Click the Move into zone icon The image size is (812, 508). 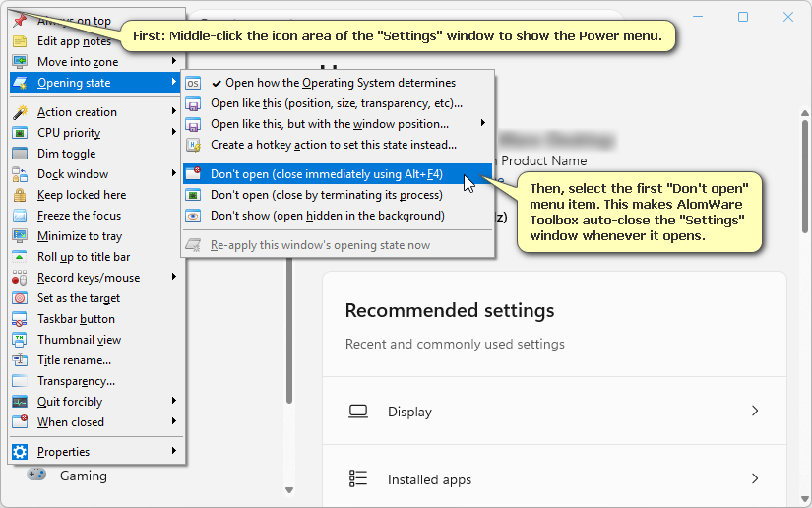click(20, 62)
